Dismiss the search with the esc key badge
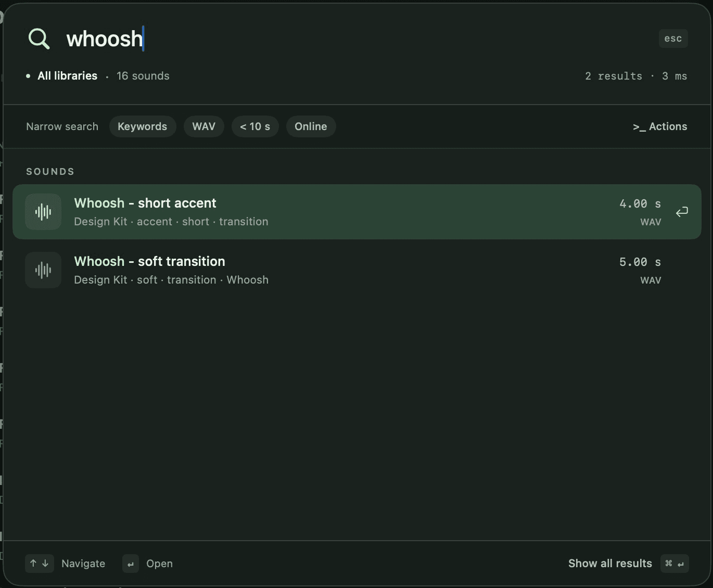This screenshot has height=588, width=713. tap(673, 39)
